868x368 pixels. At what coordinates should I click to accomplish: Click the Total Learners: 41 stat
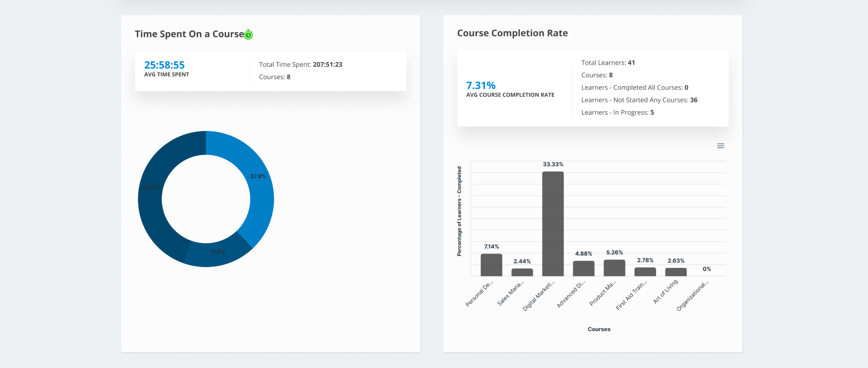pyautogui.click(x=608, y=63)
